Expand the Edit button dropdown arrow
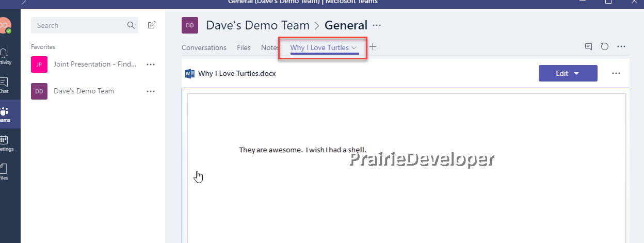The width and height of the screenshot is (644, 243). (x=576, y=74)
